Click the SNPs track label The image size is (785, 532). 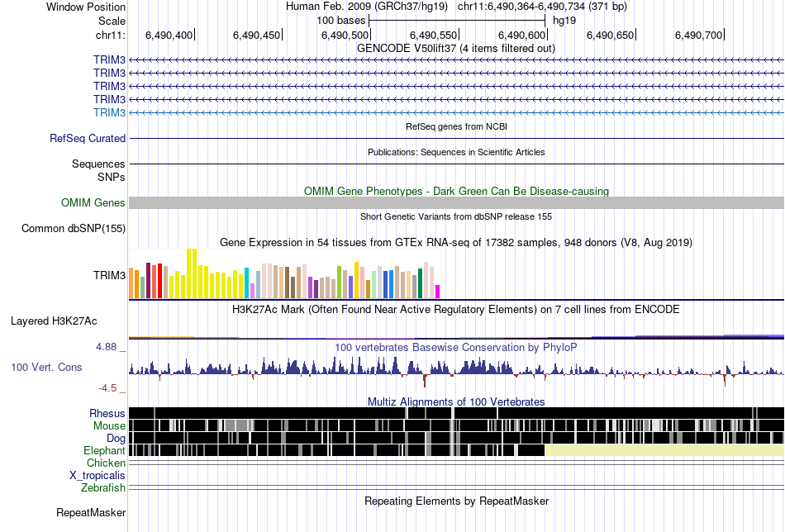tap(112, 177)
